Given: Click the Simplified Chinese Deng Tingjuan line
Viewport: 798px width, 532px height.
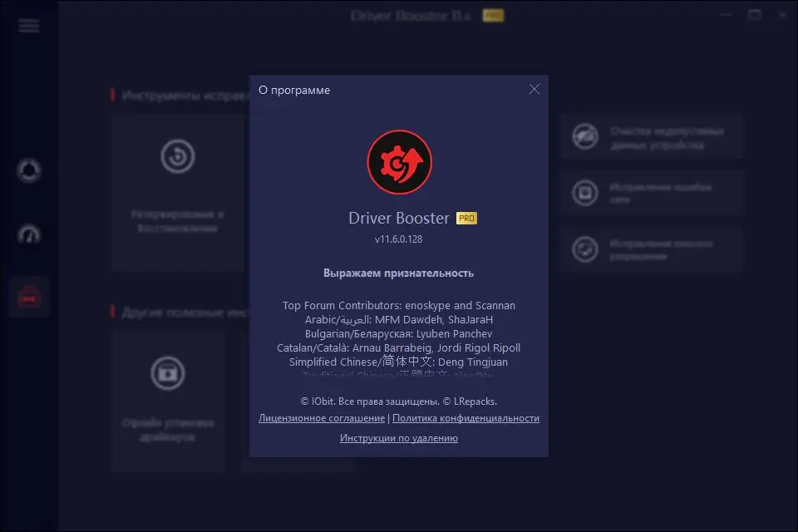Looking at the screenshot, I should pyautogui.click(x=398, y=362).
